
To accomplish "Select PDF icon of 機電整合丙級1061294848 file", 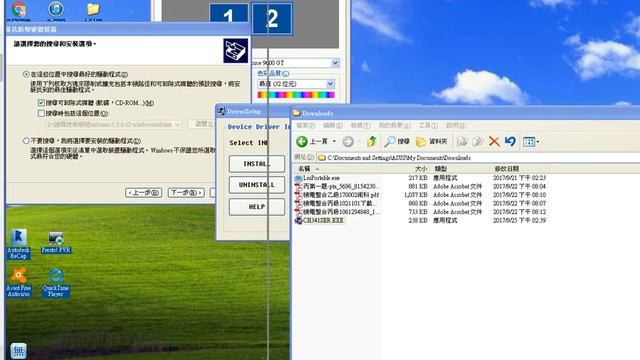I will tap(298, 212).
